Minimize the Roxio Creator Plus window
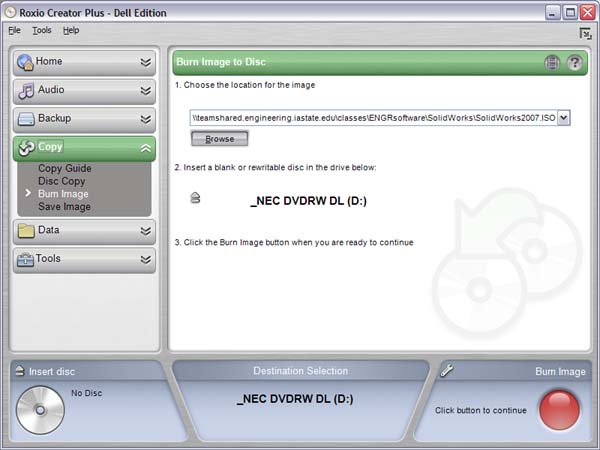Viewport: 600px width, 450px height. point(552,13)
